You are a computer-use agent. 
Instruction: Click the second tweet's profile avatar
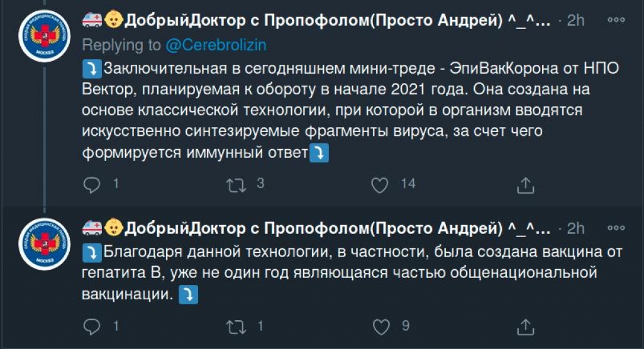43,243
